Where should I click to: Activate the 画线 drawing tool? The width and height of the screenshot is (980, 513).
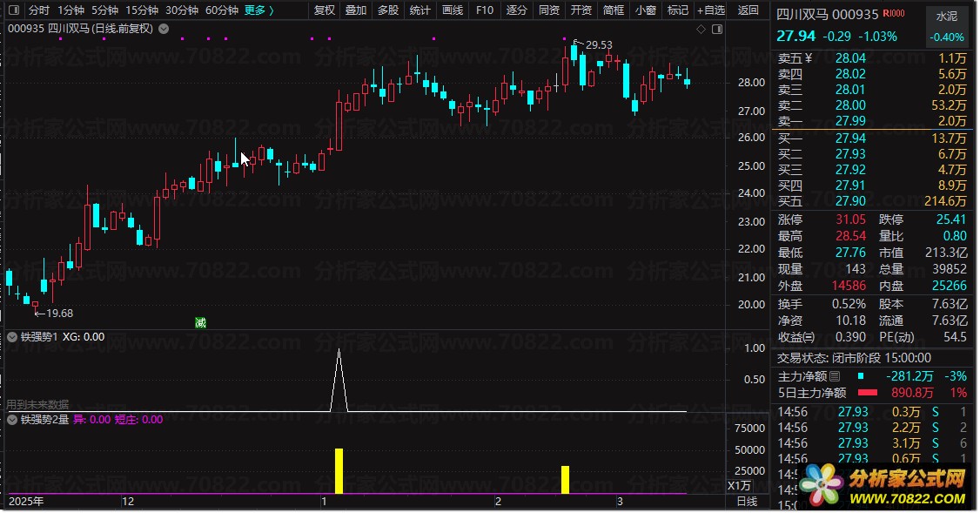[x=453, y=10]
